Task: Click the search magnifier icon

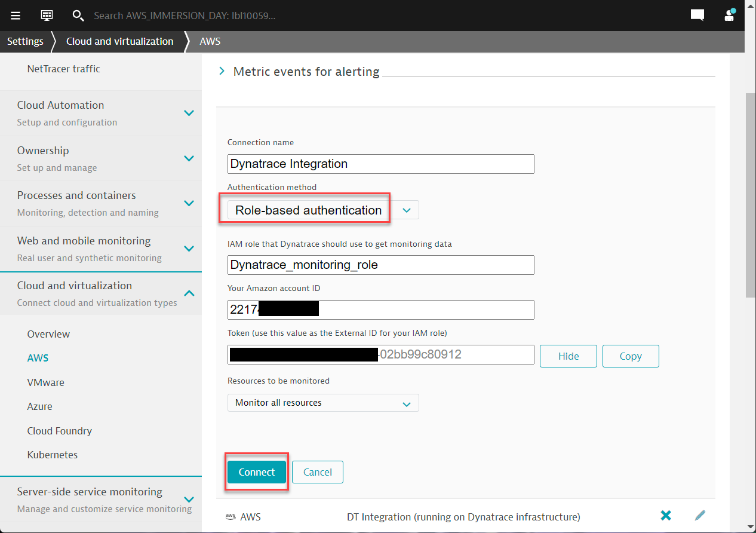Action: pyautogui.click(x=78, y=16)
